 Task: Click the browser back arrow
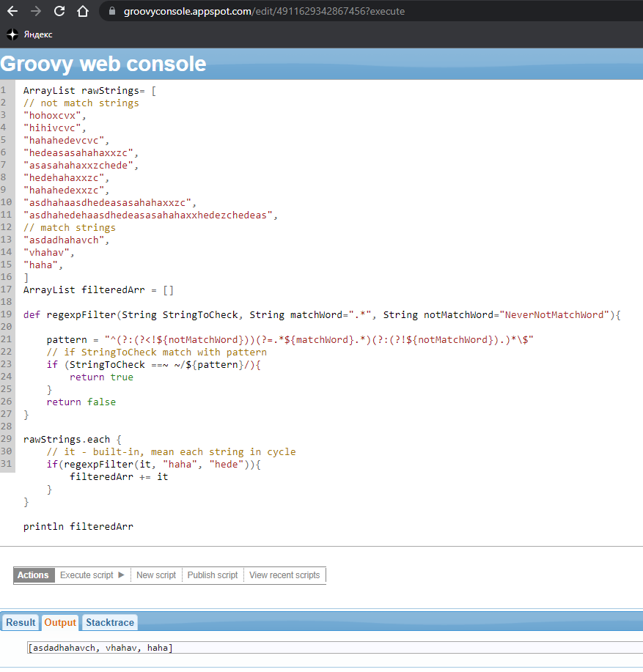coord(12,11)
